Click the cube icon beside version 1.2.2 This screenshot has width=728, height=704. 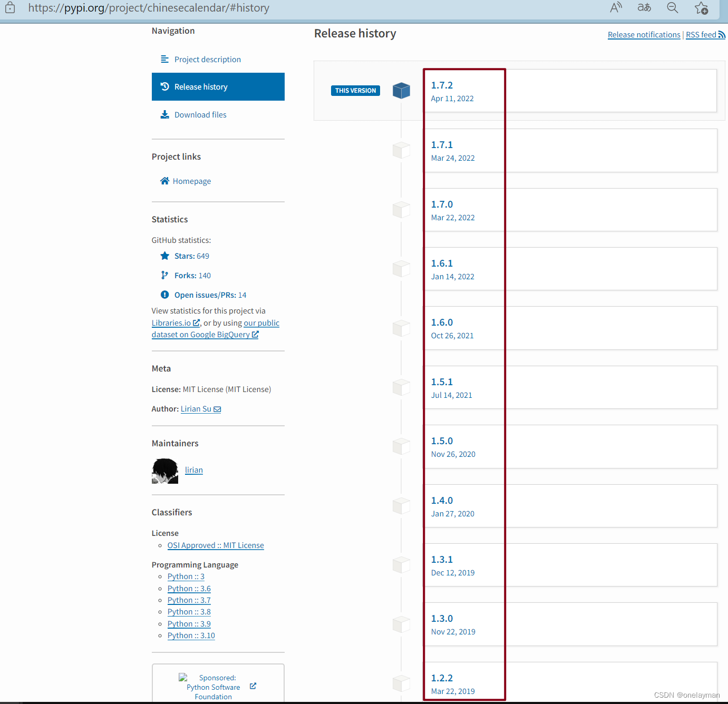(x=401, y=683)
